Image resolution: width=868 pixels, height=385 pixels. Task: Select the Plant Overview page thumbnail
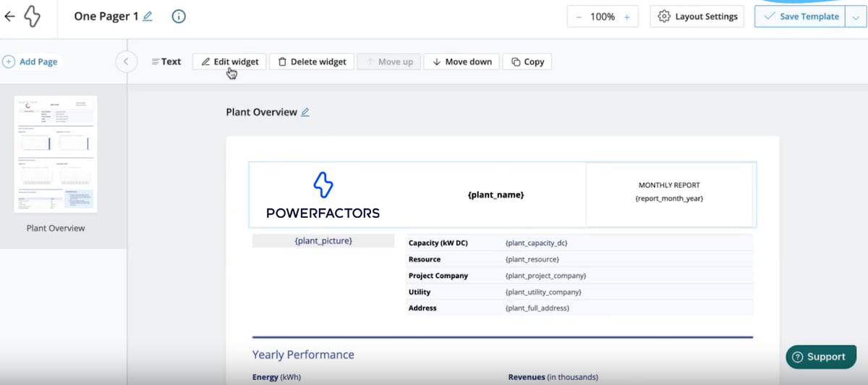point(56,154)
